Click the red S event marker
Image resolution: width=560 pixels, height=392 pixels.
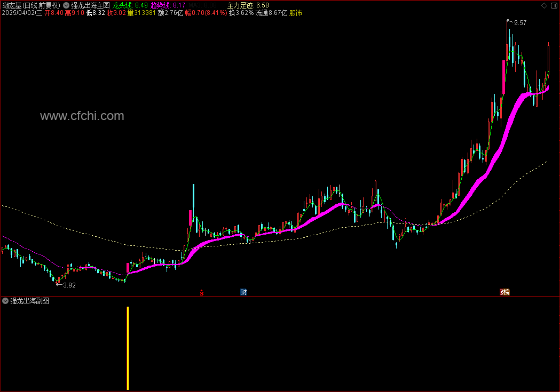(202, 292)
